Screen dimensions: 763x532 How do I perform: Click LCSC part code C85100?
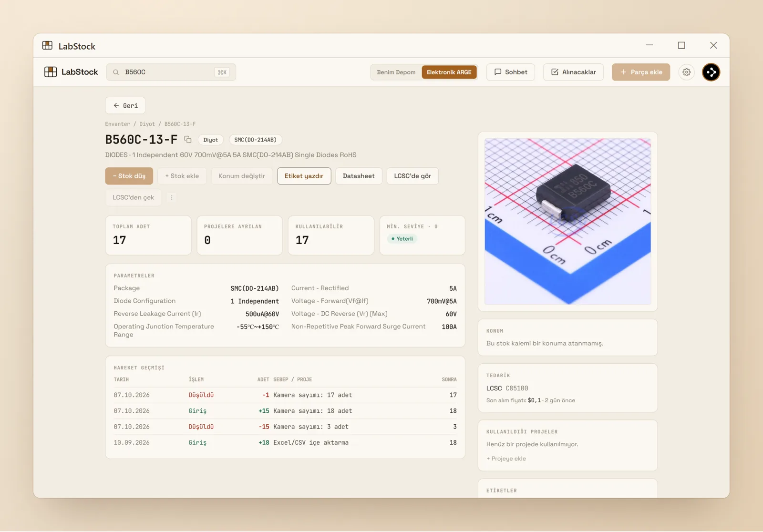[517, 388]
